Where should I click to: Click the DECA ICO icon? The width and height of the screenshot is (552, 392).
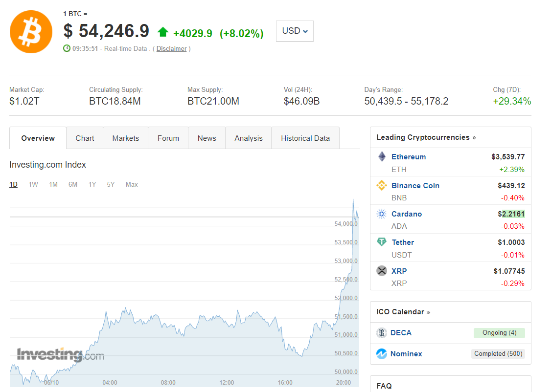pyautogui.click(x=382, y=332)
